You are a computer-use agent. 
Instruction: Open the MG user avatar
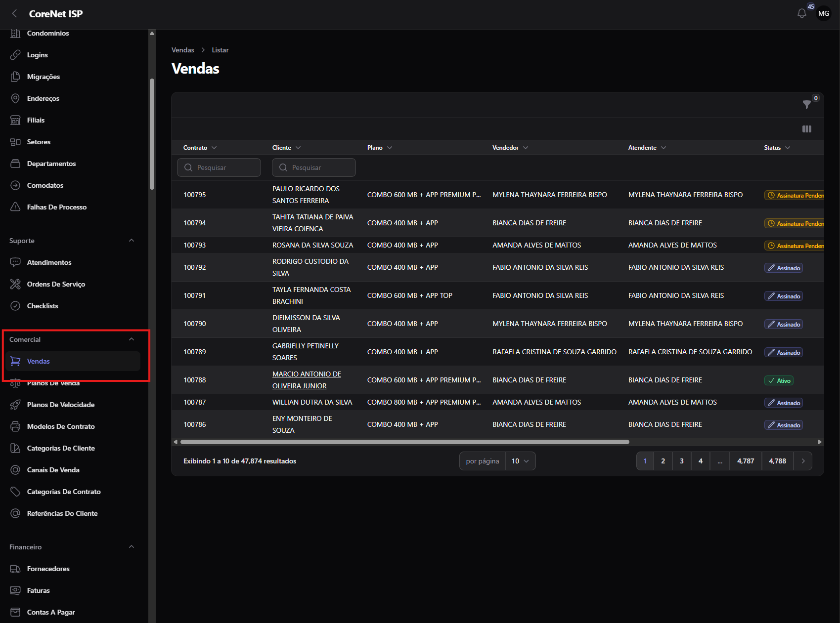click(823, 14)
